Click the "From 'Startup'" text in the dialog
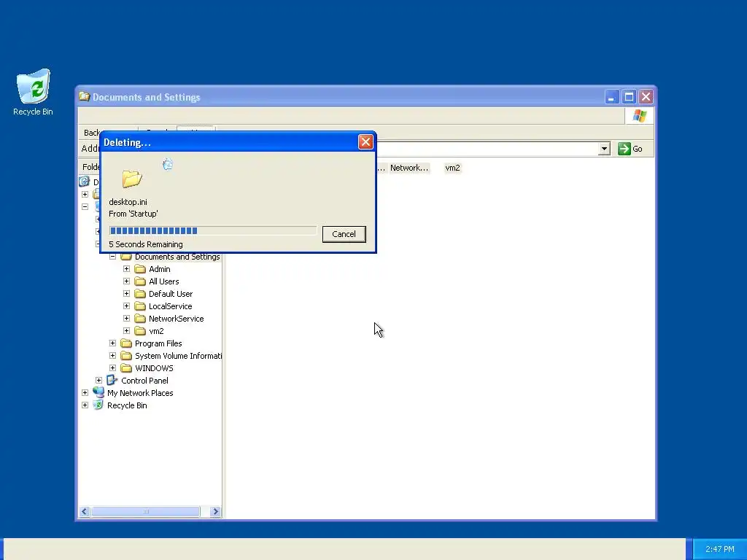The height and width of the screenshot is (560, 747). 133,214
